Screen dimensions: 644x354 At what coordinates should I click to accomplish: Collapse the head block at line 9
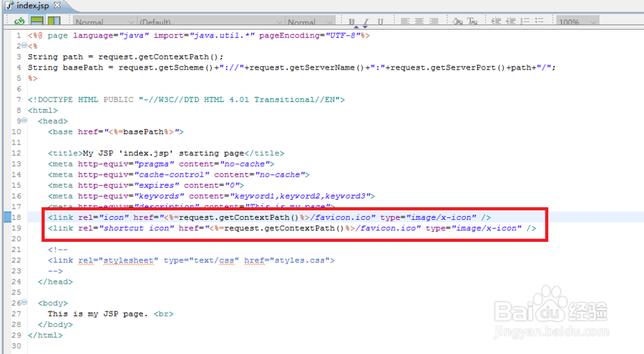(24, 121)
